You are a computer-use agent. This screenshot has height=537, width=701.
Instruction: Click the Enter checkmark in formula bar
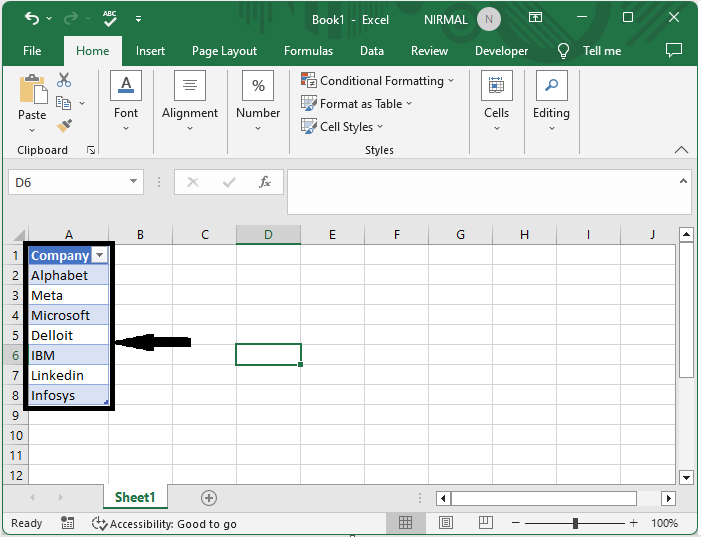point(229,182)
